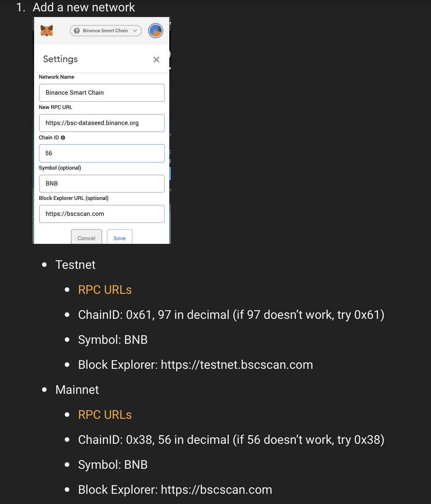This screenshot has height=504, width=431.
Task: Save the network settings
Action: [x=119, y=238]
